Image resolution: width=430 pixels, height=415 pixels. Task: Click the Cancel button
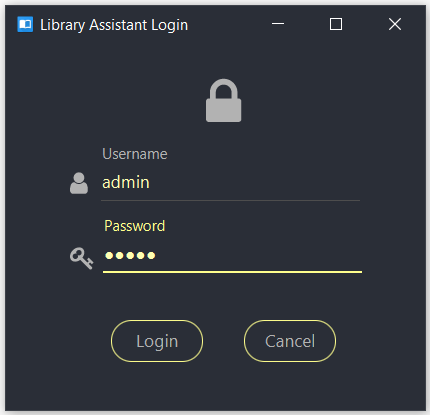(x=290, y=341)
